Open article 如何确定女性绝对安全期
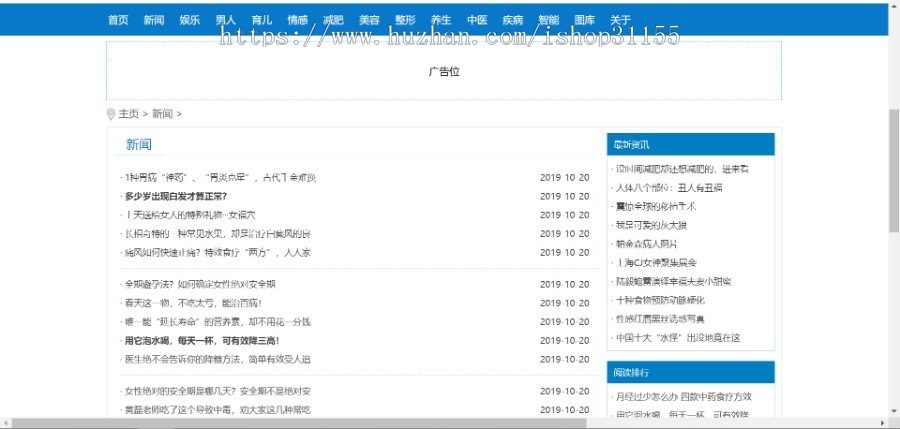This screenshot has width=900, height=429. tap(200, 284)
